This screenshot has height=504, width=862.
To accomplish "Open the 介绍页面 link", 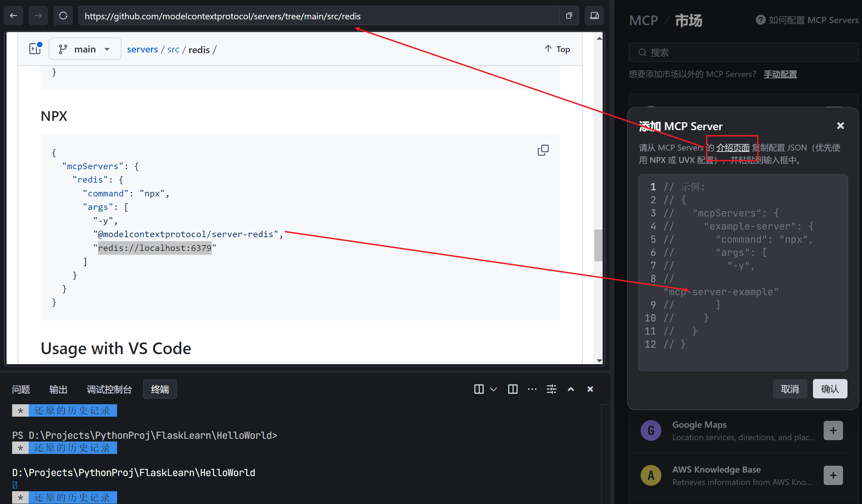I will tap(733, 148).
